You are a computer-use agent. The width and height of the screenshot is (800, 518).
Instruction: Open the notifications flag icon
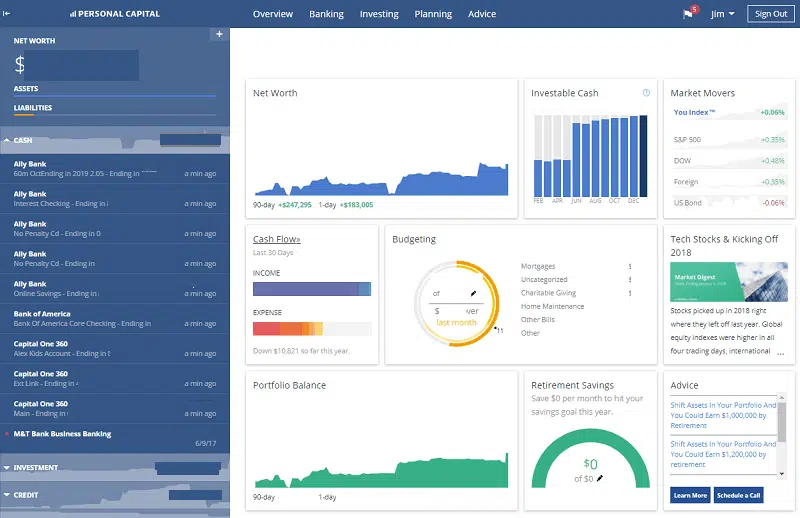click(688, 14)
